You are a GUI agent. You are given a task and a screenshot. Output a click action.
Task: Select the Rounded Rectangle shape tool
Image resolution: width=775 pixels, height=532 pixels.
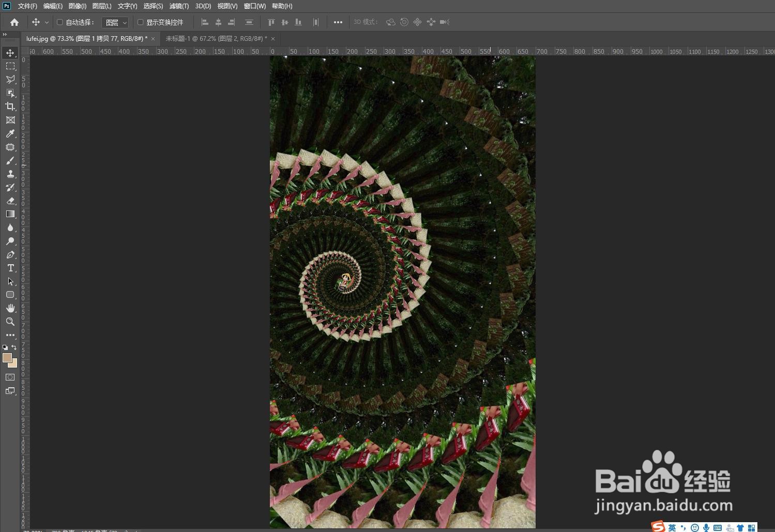pyautogui.click(x=10, y=295)
